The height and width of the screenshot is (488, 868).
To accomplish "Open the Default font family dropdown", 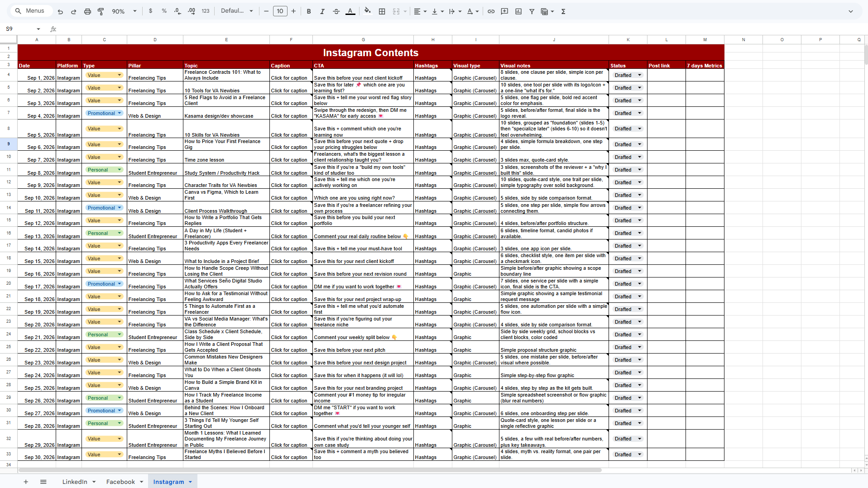I will [x=237, y=11].
